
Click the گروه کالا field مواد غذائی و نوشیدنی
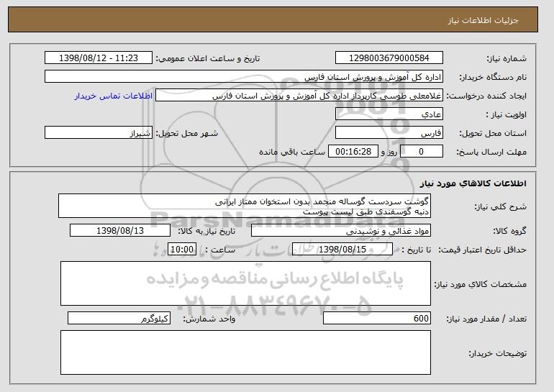[x=341, y=231]
